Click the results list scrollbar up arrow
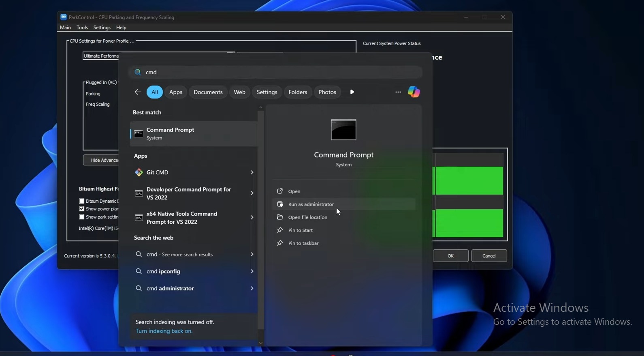 pyautogui.click(x=261, y=107)
